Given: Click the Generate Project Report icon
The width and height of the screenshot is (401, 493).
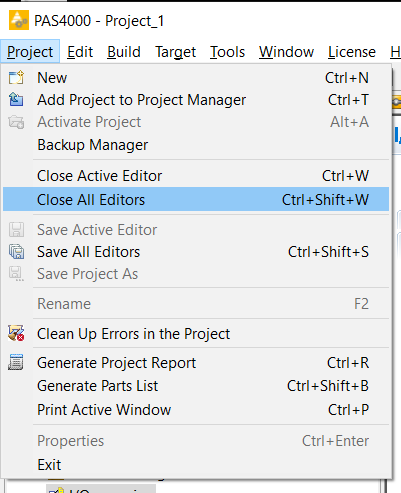Looking at the screenshot, I should [x=16, y=362].
